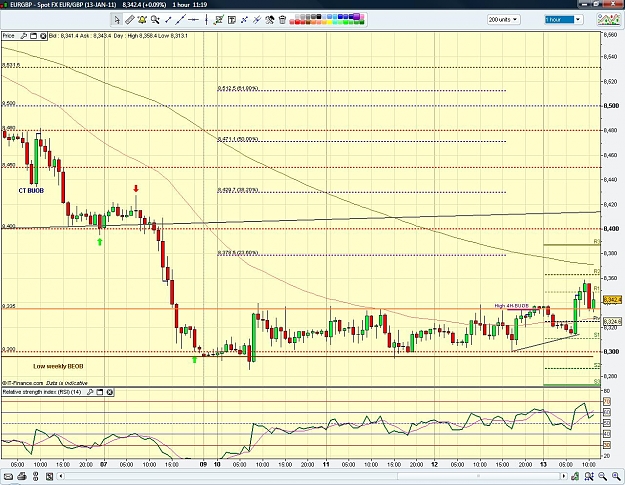The width and height of the screenshot is (625, 485).
Task: Select the crossed channel lines tool
Action: (257, 20)
